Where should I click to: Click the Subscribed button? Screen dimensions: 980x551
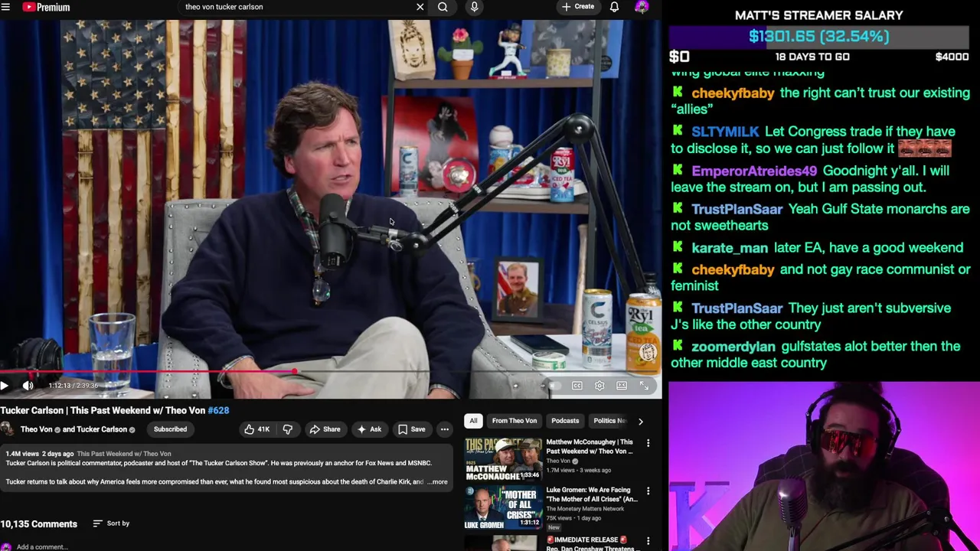coord(170,429)
